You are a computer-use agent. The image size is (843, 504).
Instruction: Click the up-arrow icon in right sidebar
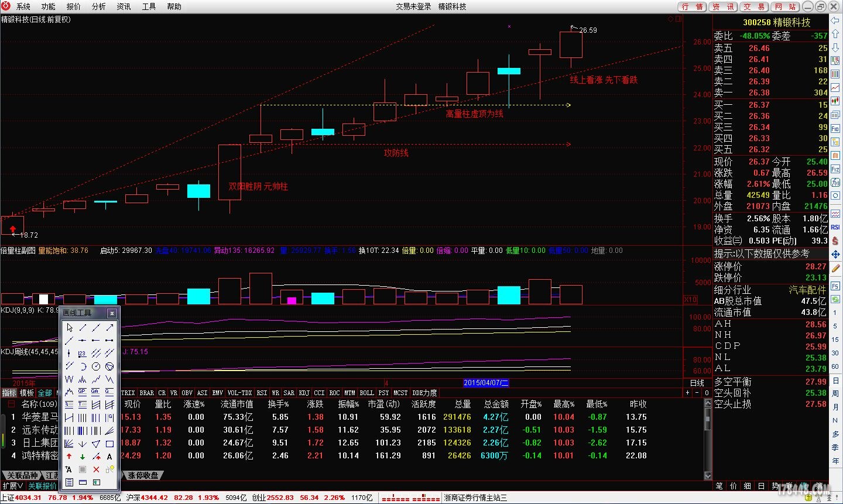click(835, 34)
